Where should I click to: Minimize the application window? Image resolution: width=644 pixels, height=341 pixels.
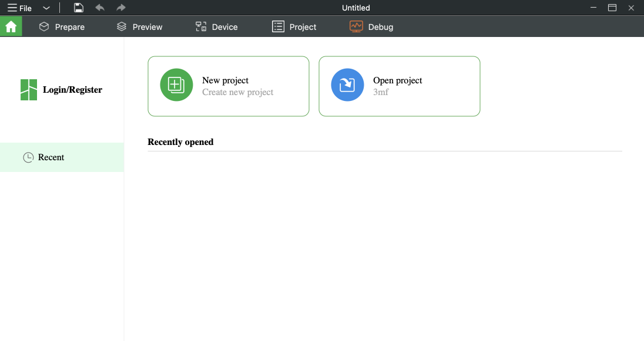[x=593, y=8]
